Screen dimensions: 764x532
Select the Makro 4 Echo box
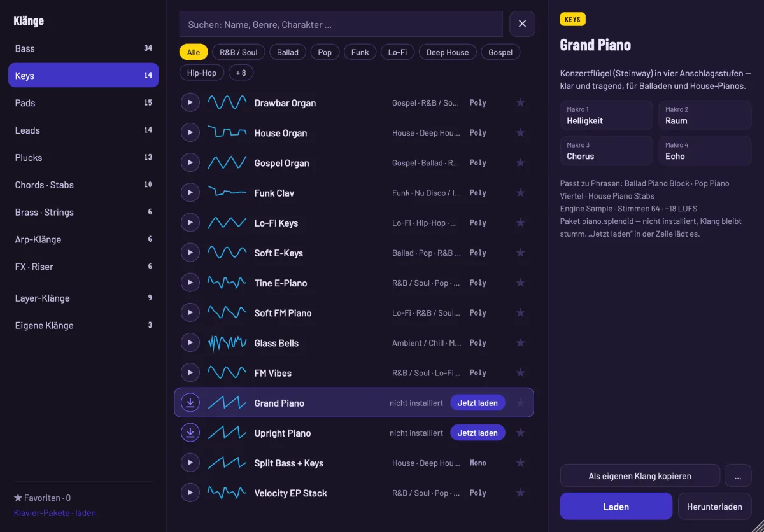click(705, 151)
